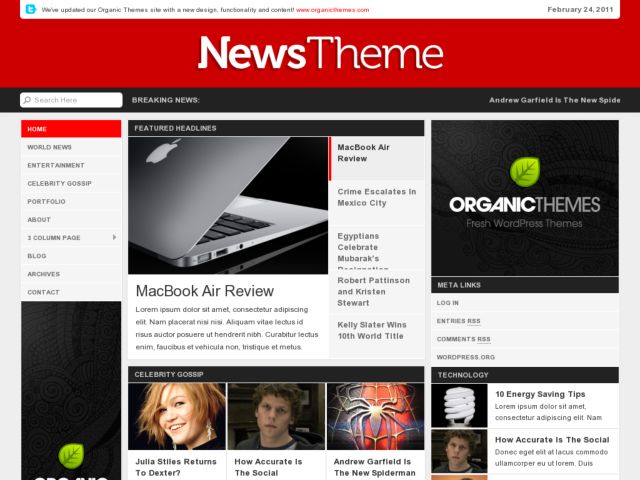This screenshot has height=480, width=640.
Task: Open the World News menu item
Action: point(71,147)
